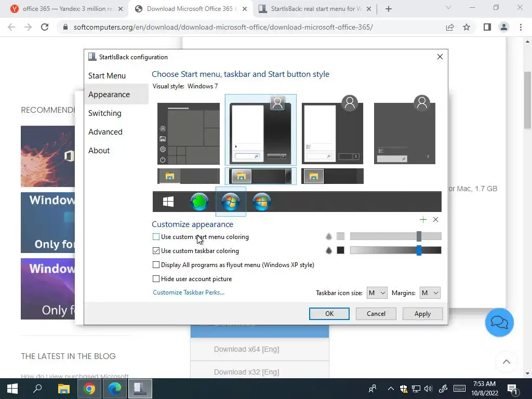This screenshot has height=399, width=532.
Task: Open the blue chat bubble widget
Action: pos(499,322)
